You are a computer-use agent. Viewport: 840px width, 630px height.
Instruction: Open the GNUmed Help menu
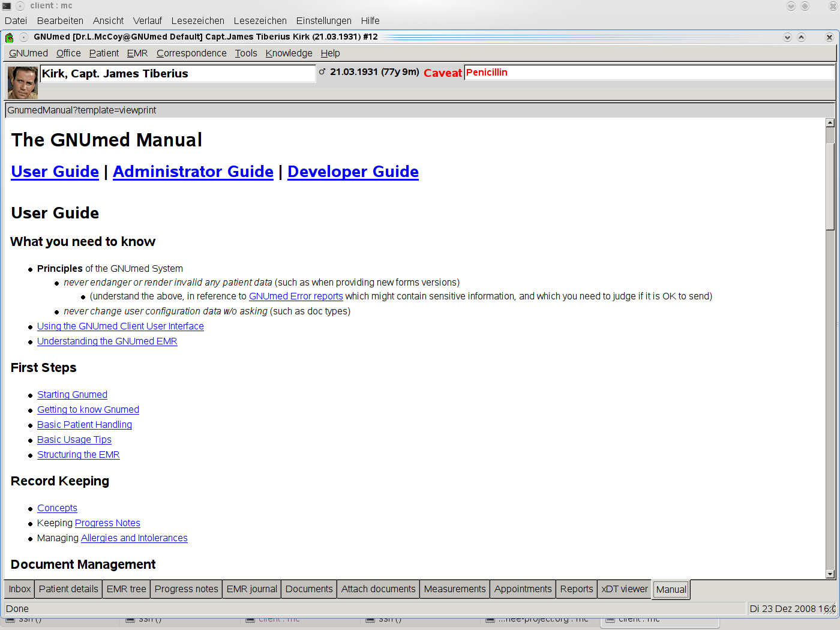click(330, 53)
